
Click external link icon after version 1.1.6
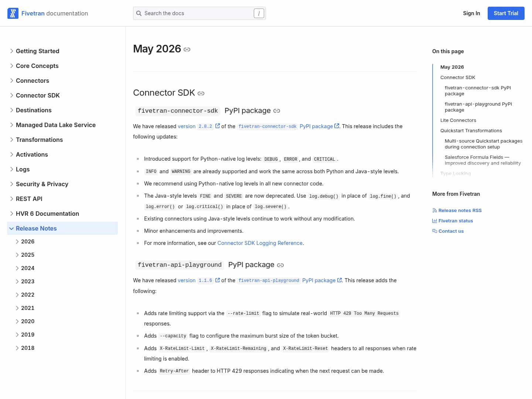[218, 280]
